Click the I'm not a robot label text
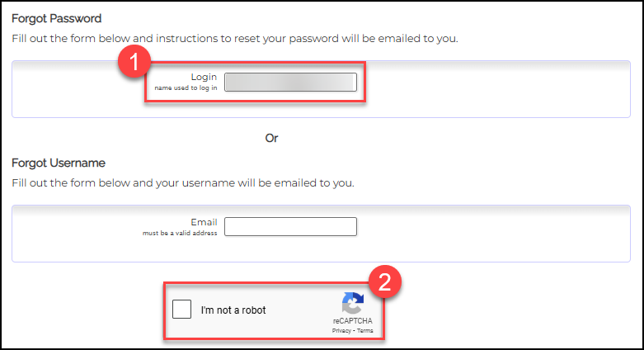This screenshot has width=644, height=350. click(x=233, y=310)
